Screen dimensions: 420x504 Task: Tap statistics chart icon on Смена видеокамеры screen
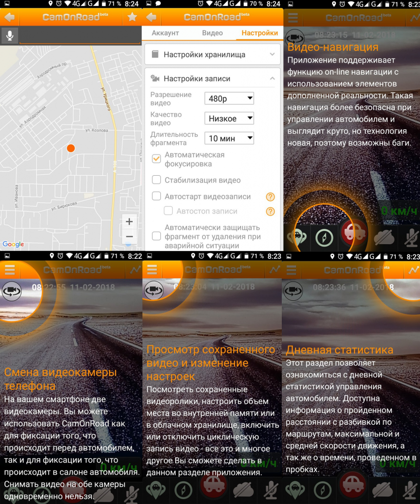pos(135,269)
